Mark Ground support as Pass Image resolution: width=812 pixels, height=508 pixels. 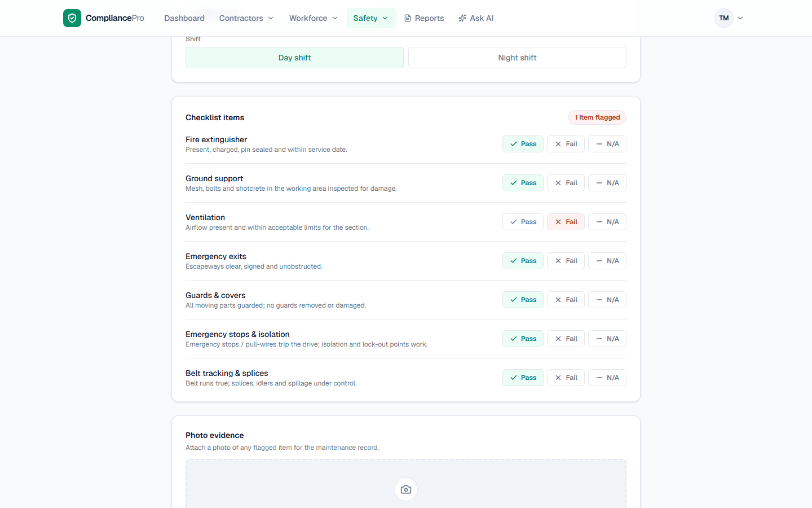tap(523, 183)
